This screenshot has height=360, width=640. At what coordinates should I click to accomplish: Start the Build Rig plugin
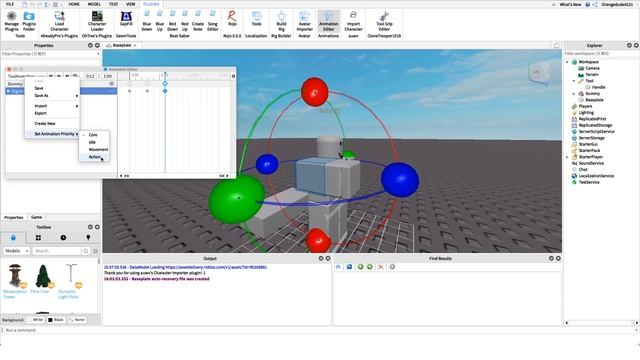pyautogui.click(x=281, y=21)
